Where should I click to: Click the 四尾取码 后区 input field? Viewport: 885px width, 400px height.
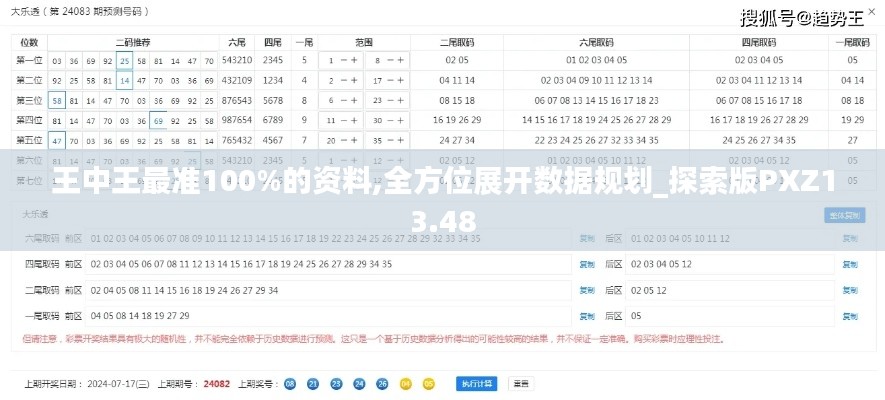730,264
